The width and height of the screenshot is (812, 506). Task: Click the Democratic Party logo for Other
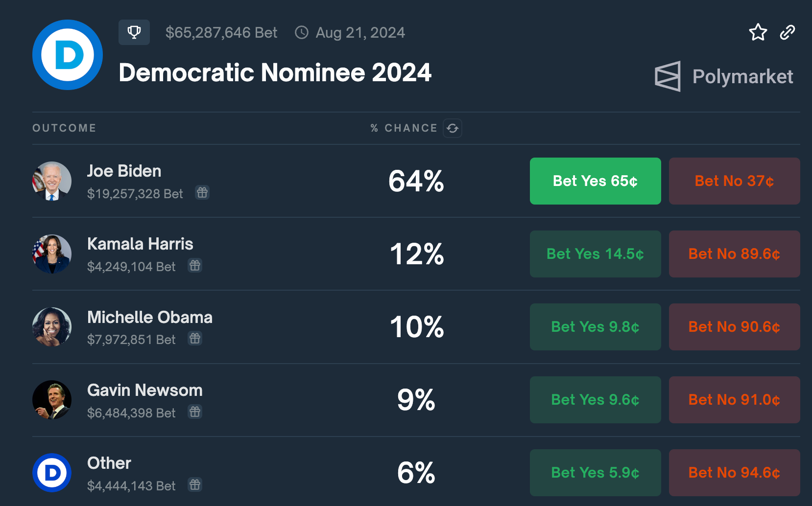(x=52, y=473)
